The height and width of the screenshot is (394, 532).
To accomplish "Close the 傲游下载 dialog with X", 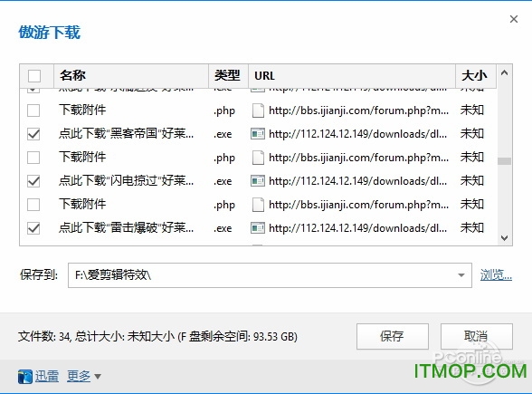I will tap(514, 19).
